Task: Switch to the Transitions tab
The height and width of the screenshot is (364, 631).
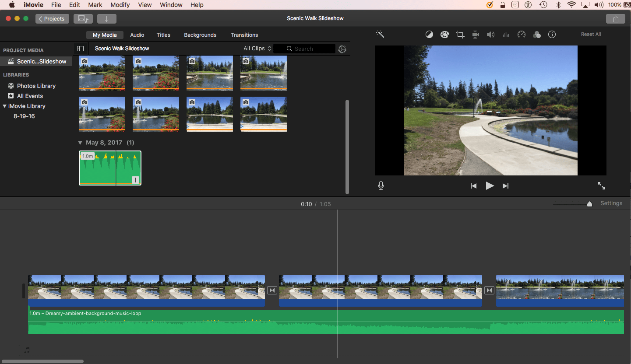Action: pyautogui.click(x=244, y=35)
